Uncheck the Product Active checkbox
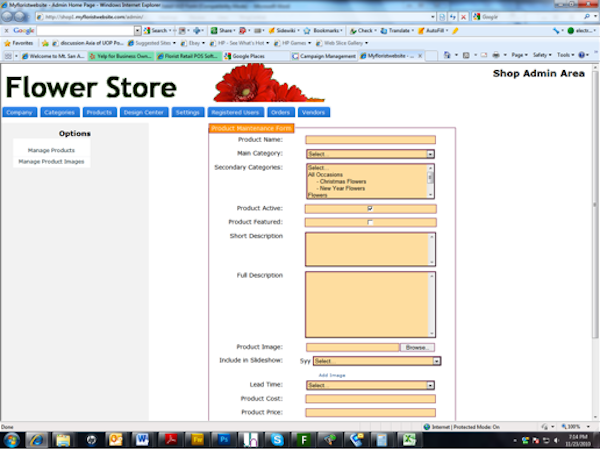The image size is (600, 450). 370,208
